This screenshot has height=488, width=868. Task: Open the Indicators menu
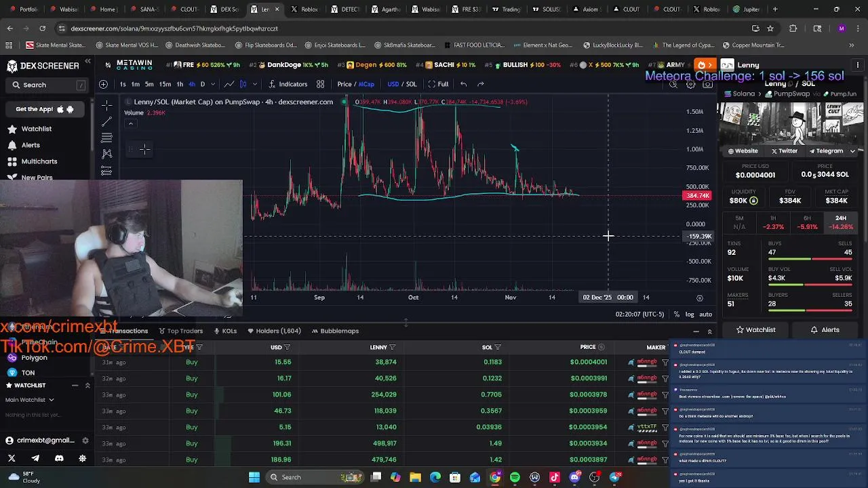point(288,84)
